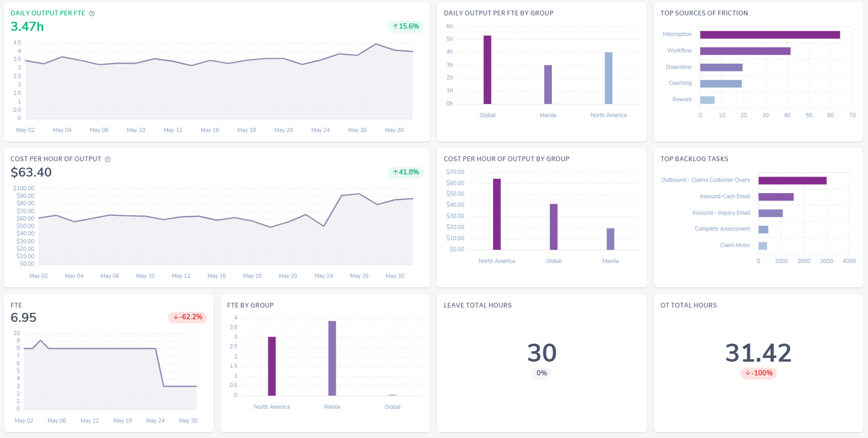
Task: Click the FTE By Group title
Action: 250,305
